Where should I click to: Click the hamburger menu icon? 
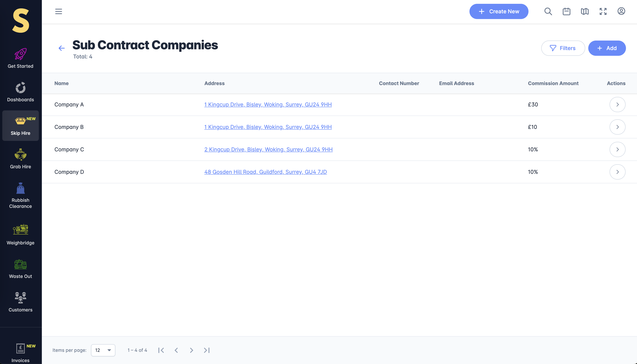coord(58,11)
